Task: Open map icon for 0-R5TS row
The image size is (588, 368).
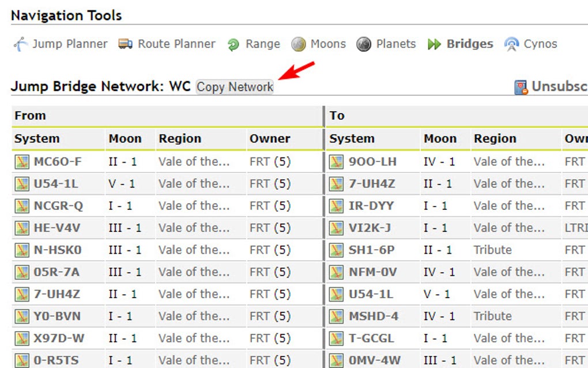Action: coord(22,361)
